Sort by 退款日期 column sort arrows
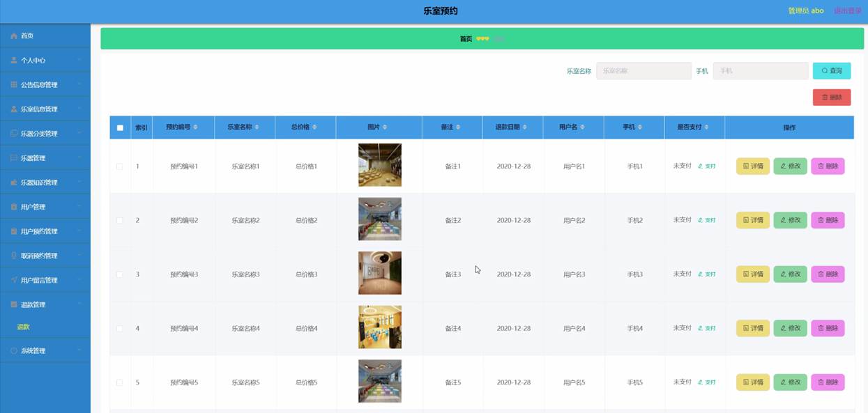The width and height of the screenshot is (868, 413). pos(524,127)
